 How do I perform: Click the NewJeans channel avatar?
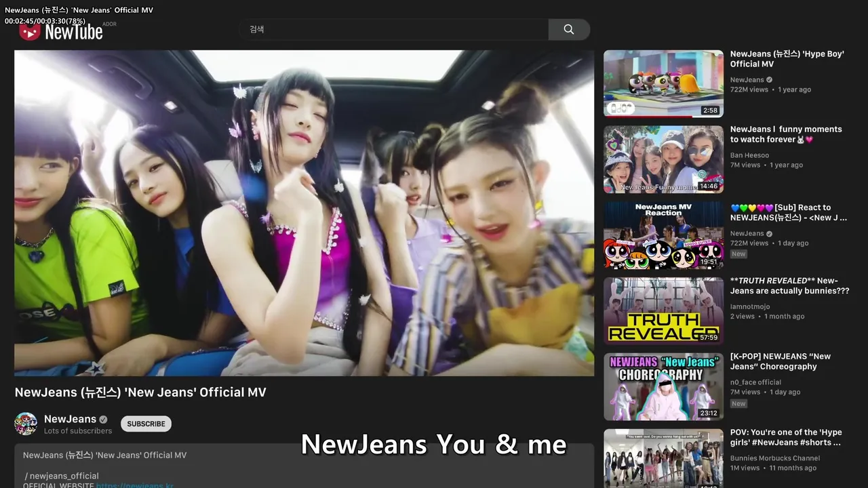tap(26, 424)
